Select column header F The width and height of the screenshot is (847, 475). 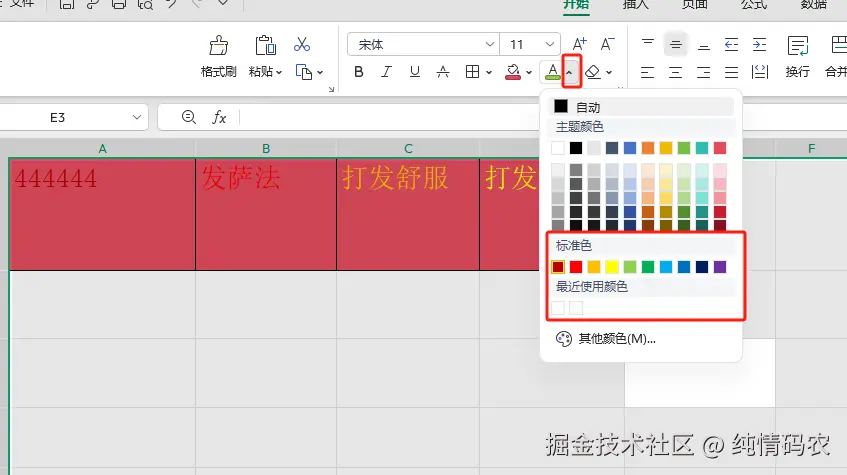coord(811,149)
